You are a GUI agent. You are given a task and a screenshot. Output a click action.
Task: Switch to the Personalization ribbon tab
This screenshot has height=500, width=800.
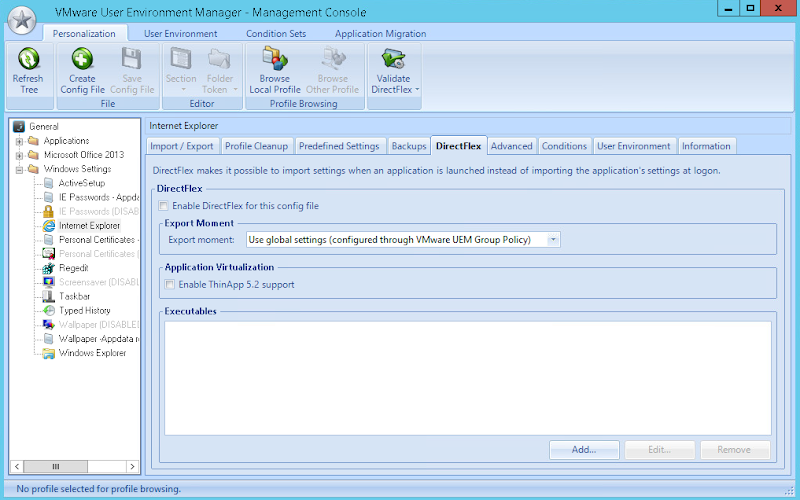click(x=84, y=34)
